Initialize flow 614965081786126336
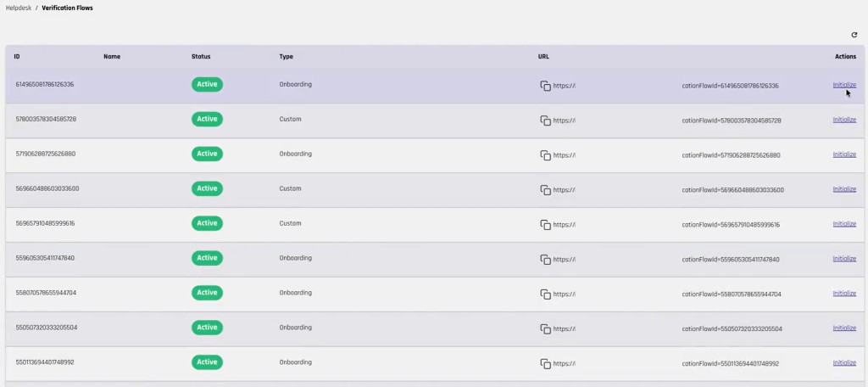868x387 pixels. [x=844, y=85]
